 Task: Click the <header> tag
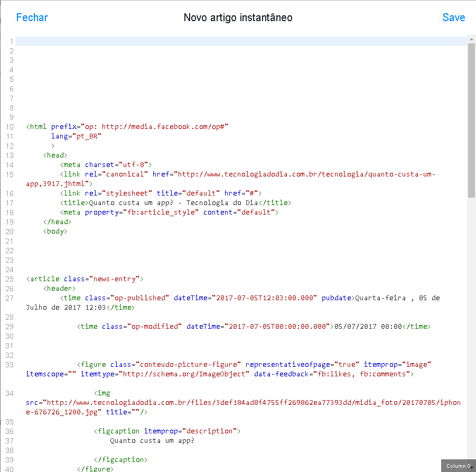[x=59, y=289]
